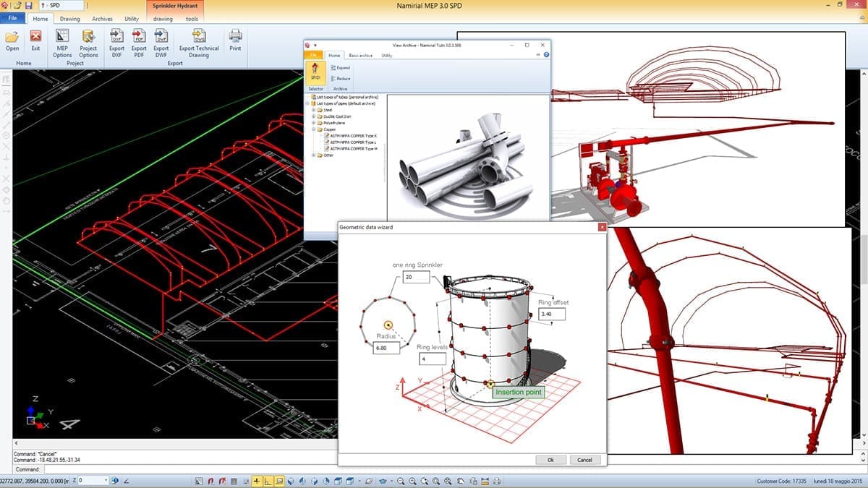Open the Sprinkler Hydrant drawing tab
This screenshot has width=868, height=488.
pos(163,19)
